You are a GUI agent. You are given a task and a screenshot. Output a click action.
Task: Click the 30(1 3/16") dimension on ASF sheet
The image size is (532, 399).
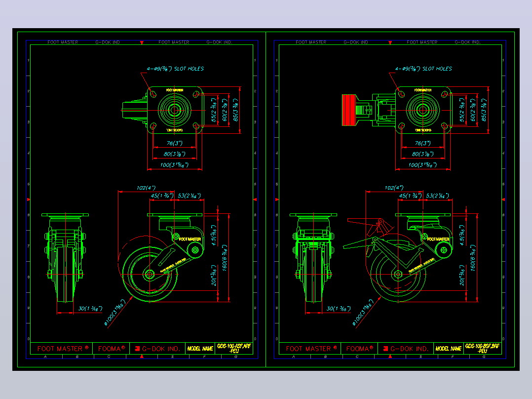tap(90, 309)
